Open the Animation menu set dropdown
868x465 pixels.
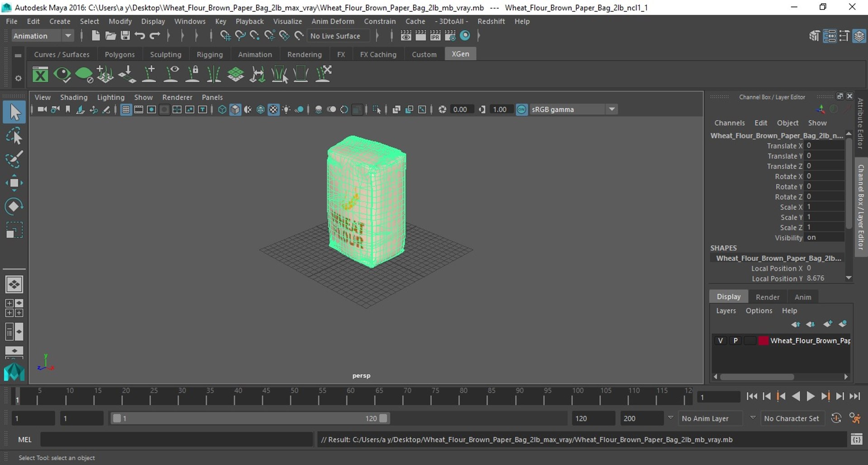click(42, 36)
